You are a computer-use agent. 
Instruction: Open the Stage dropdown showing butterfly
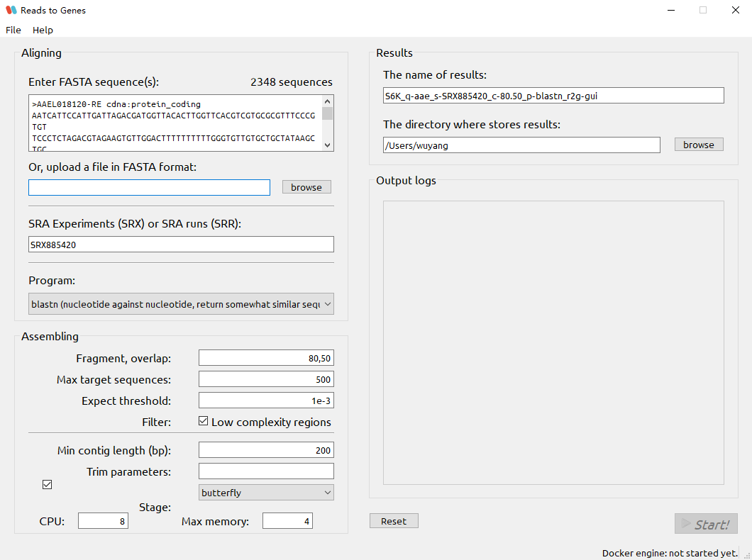pos(327,492)
